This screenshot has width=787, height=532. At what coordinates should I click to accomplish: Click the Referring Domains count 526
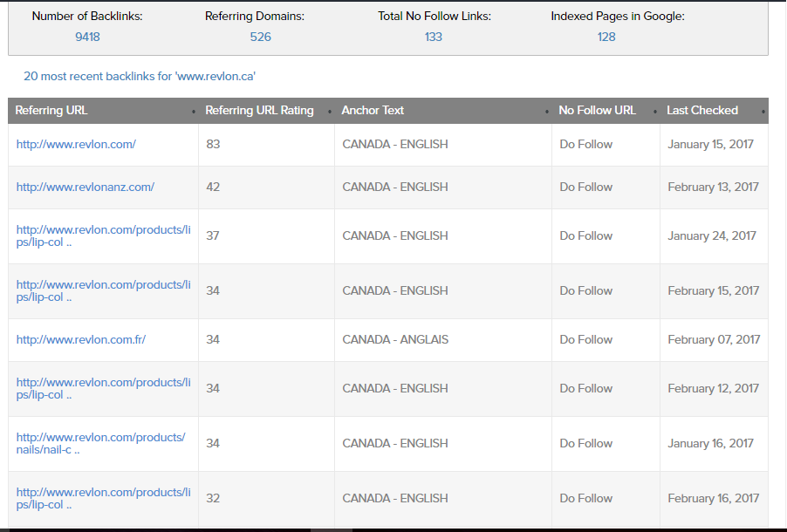point(260,37)
